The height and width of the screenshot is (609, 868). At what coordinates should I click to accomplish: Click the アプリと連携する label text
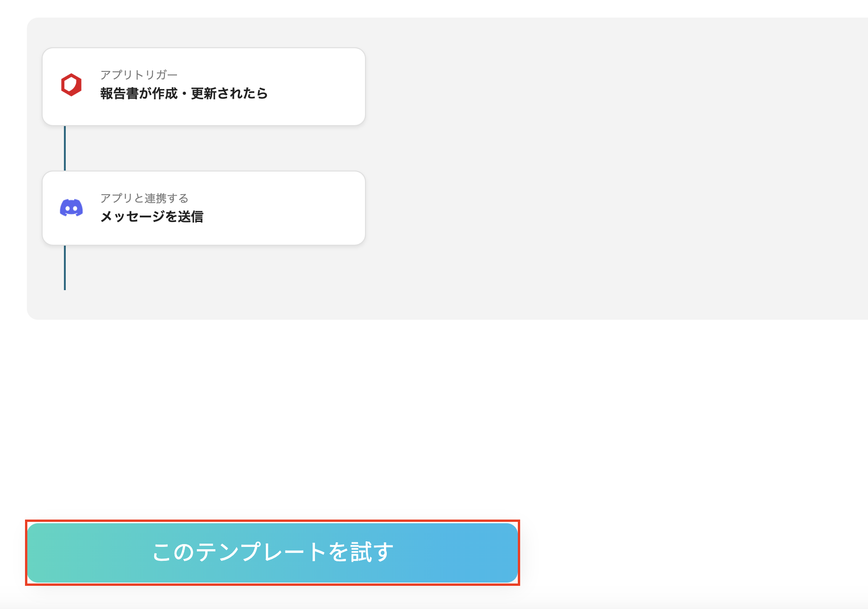[x=144, y=198]
